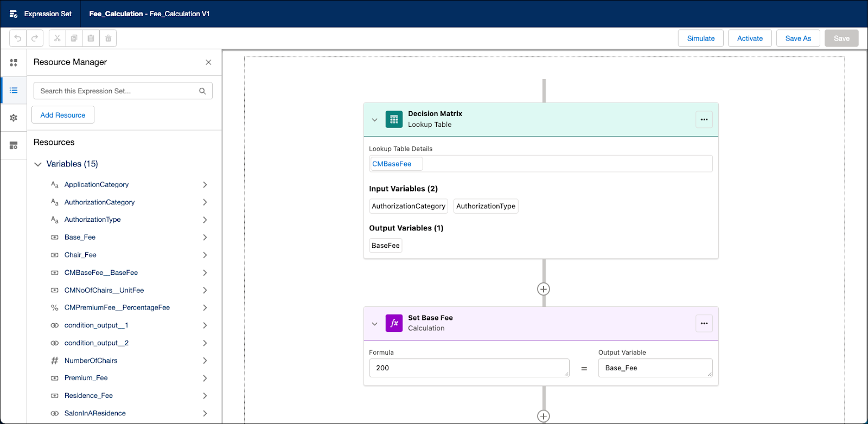Image resolution: width=868 pixels, height=424 pixels.
Task: Click the Base_Fee currency type icon
Action: (x=55, y=237)
